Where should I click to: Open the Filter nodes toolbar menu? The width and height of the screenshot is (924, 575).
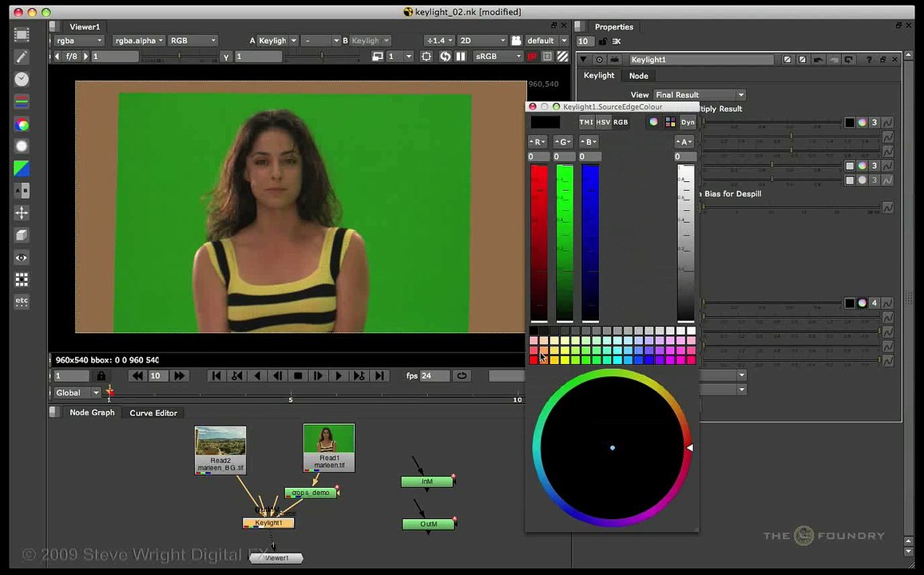point(22,146)
